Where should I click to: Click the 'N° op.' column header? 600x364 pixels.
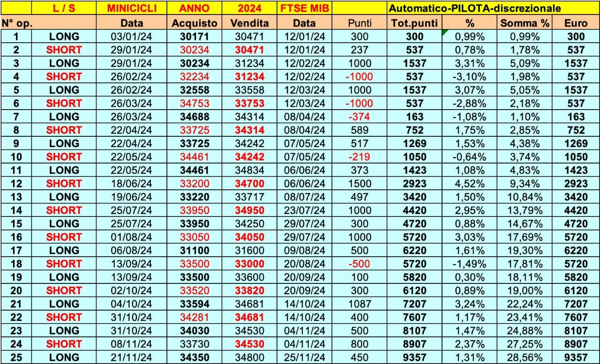16,23
